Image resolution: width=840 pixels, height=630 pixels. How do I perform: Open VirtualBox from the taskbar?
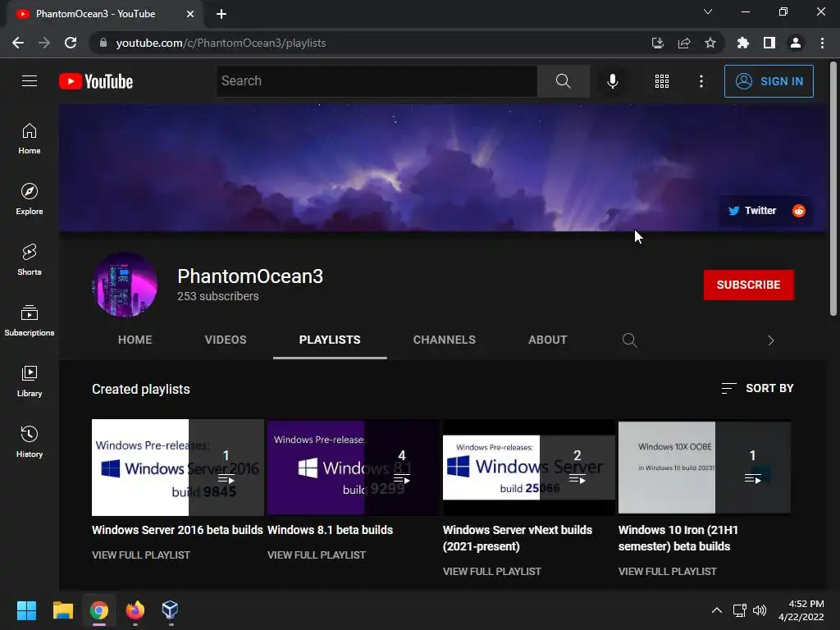[x=170, y=610]
